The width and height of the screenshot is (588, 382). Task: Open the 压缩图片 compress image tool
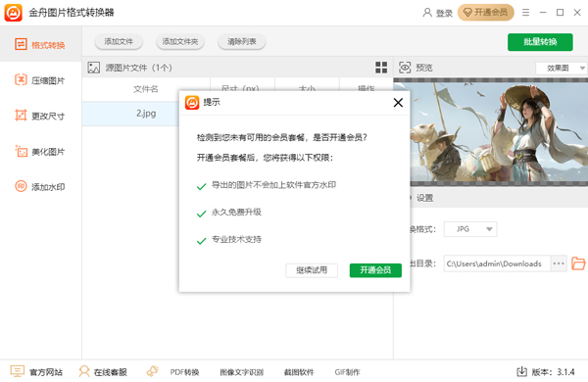[x=40, y=80]
